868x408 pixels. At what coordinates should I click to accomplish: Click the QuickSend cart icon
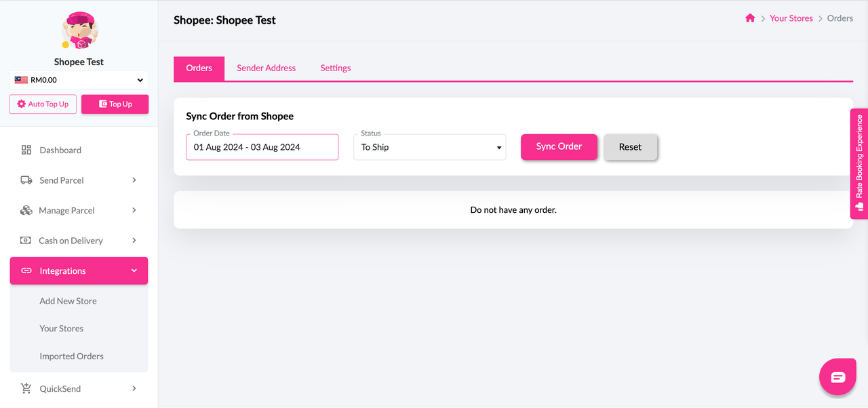pyautogui.click(x=26, y=388)
